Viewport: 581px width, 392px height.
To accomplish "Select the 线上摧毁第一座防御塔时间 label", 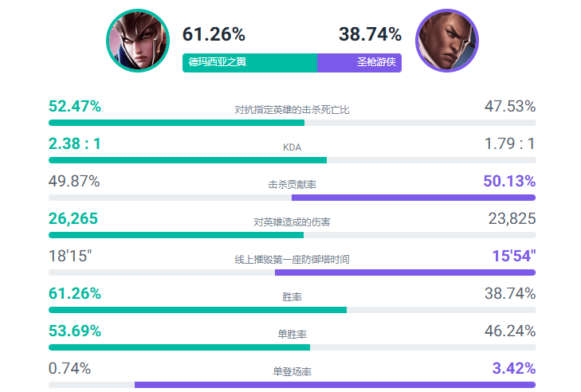I will 292,259.
